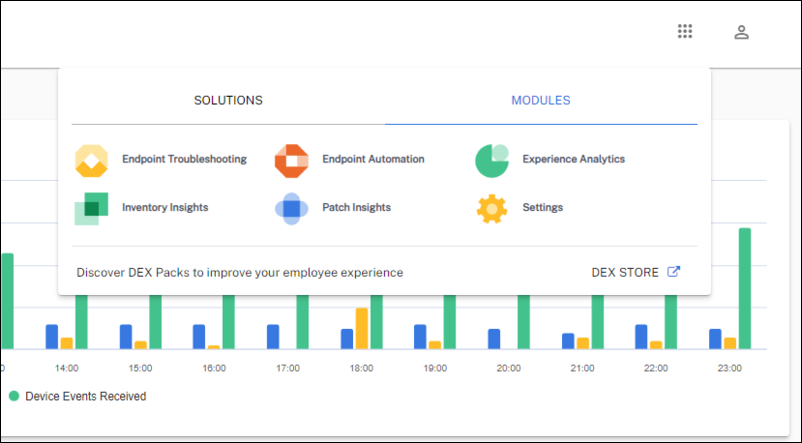Click the Endpoint Troubleshooting yellow icon
This screenshot has height=443, width=802.
92,159
